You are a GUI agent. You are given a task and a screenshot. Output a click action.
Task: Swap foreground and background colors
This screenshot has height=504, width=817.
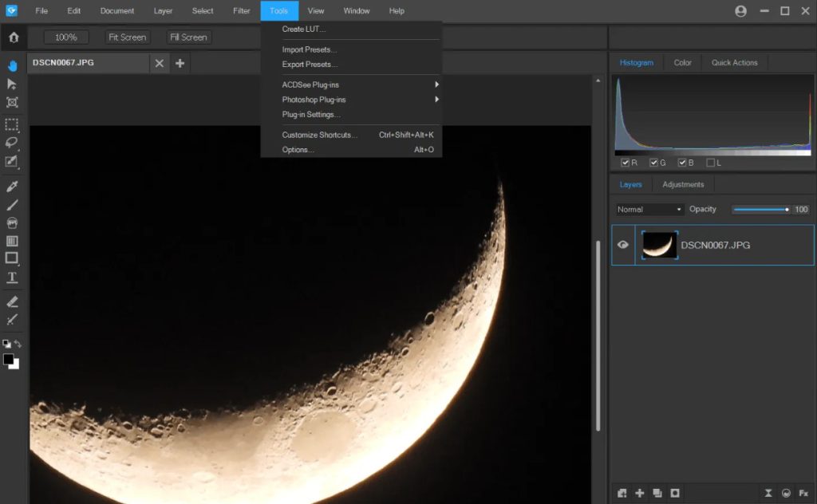[18, 344]
